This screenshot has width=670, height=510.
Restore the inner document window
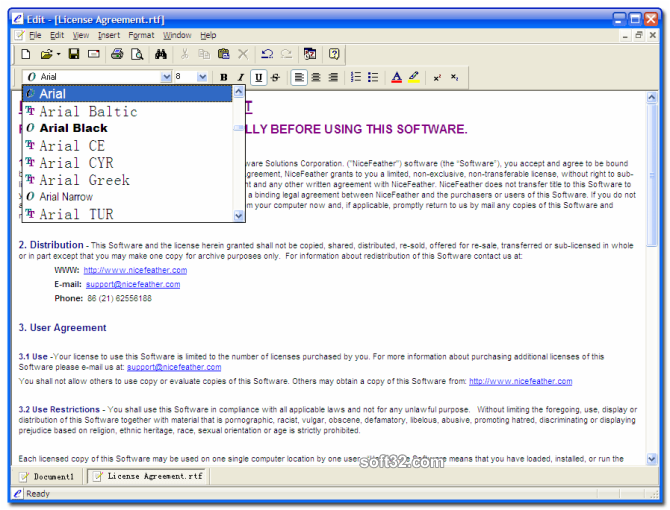pyautogui.click(x=639, y=35)
